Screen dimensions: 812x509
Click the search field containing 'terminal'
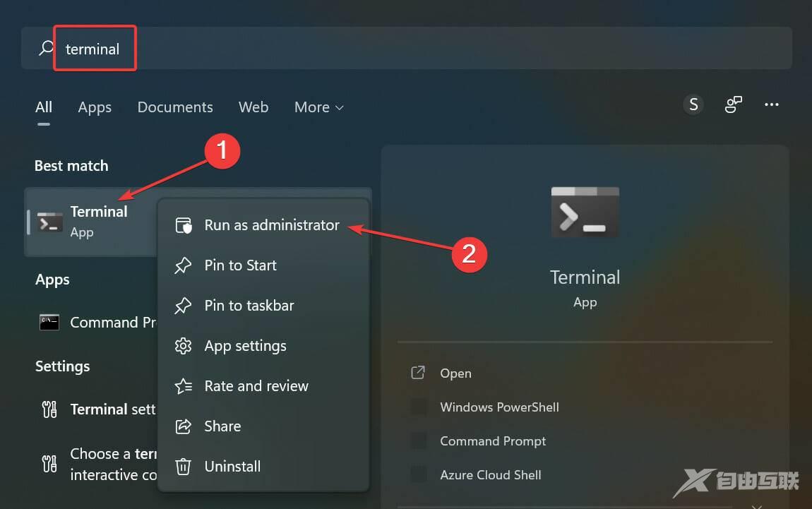pos(407,48)
